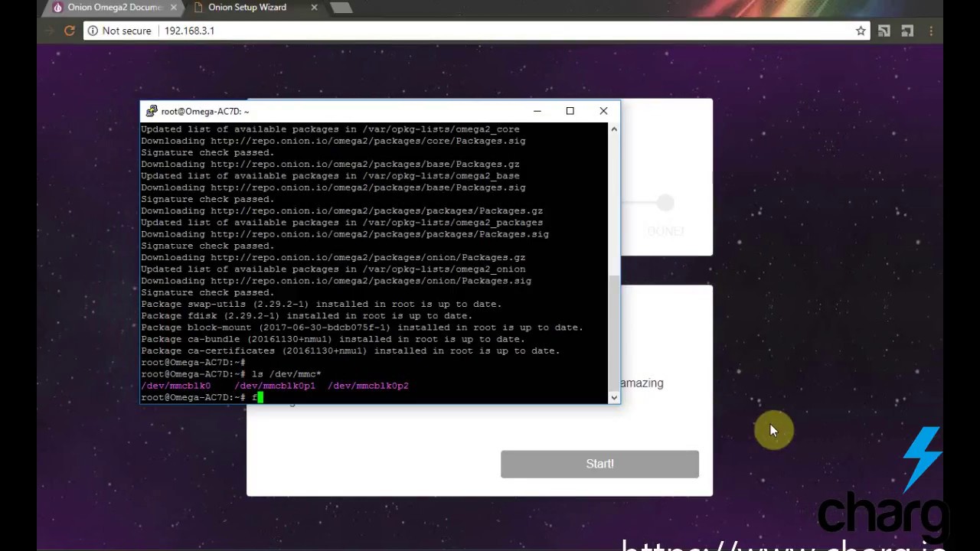Close the Onion Omega2 Documentation tab
This screenshot has width=980, height=551.
pos(173,8)
